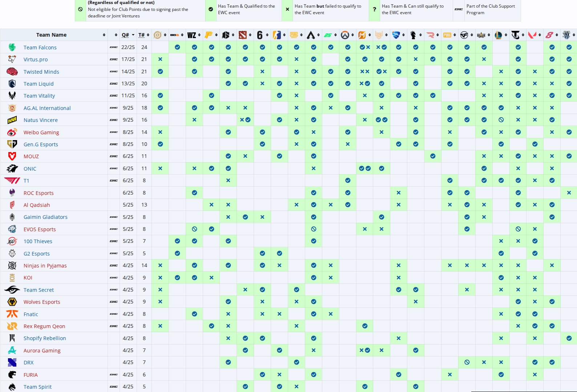Open the EVOS Esports link
This screenshot has width=577, height=392.
(40, 229)
